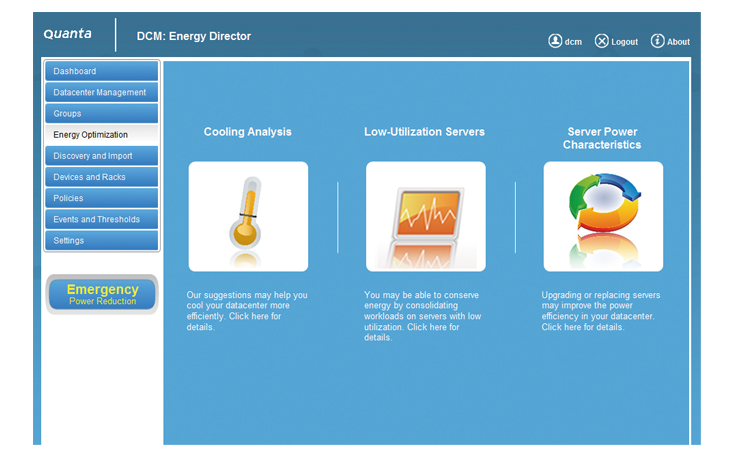Click the Logout X icon
The width and height of the screenshot is (740, 460).
point(601,41)
